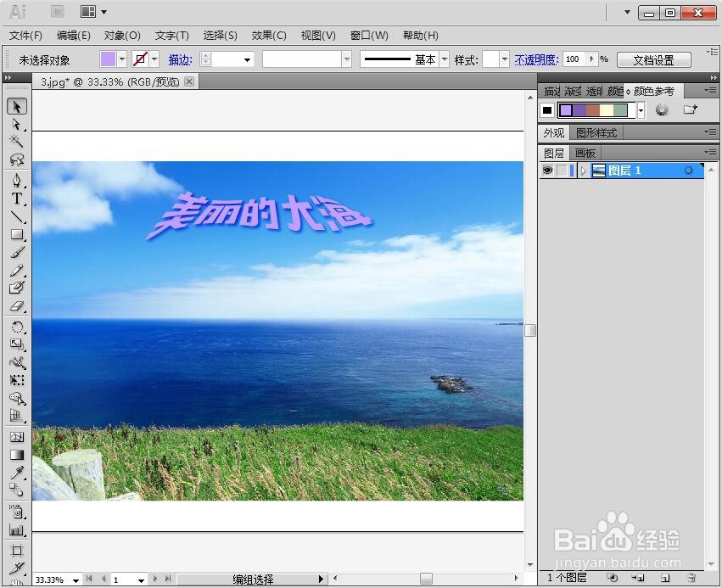The height and width of the screenshot is (588, 722).
Task: Switch to the 画板 tab
Action: pyautogui.click(x=585, y=153)
